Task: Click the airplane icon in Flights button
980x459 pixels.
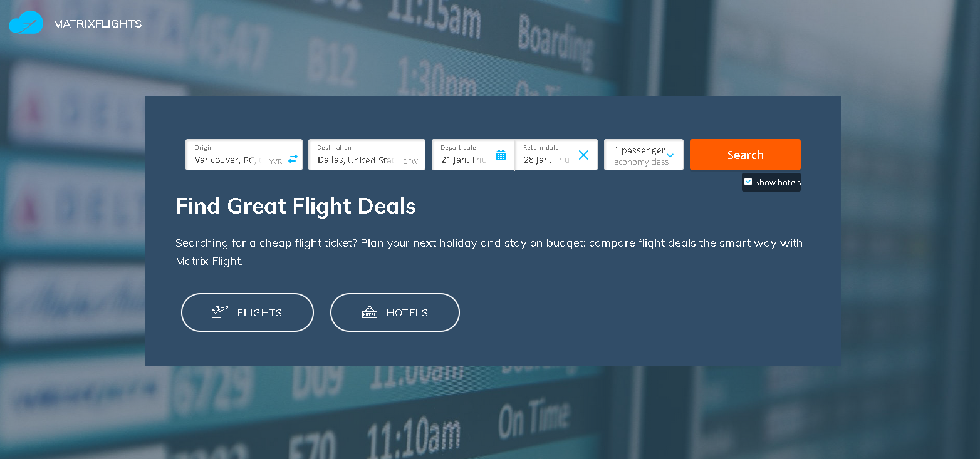Action: [x=221, y=312]
